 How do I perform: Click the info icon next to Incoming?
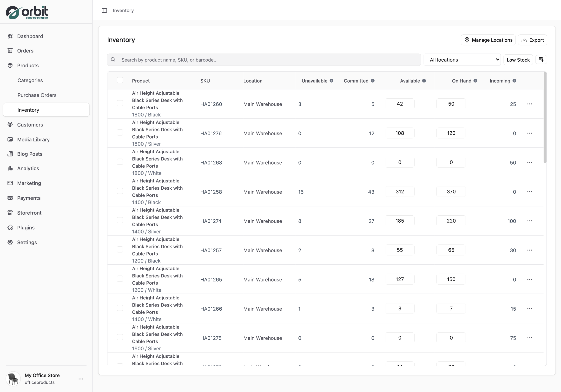[514, 81]
